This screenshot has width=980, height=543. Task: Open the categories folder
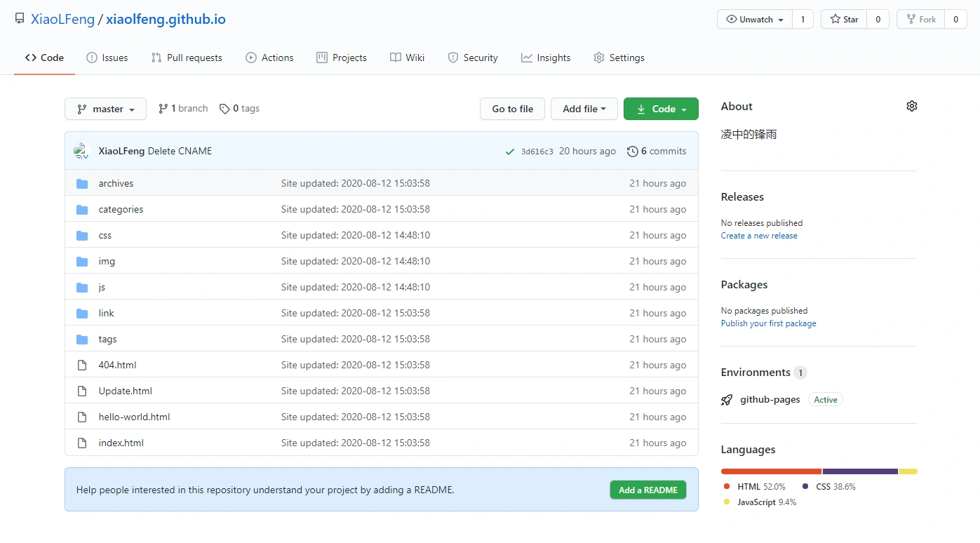(x=121, y=210)
